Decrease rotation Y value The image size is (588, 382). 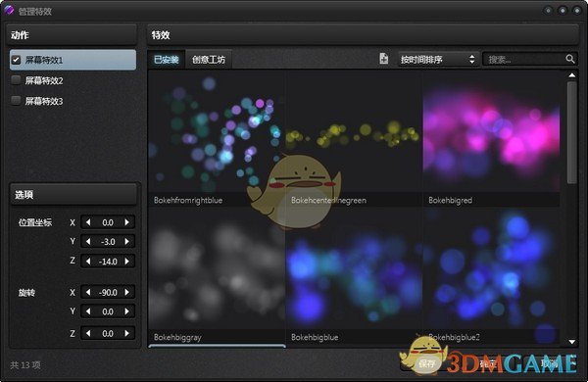(x=88, y=311)
